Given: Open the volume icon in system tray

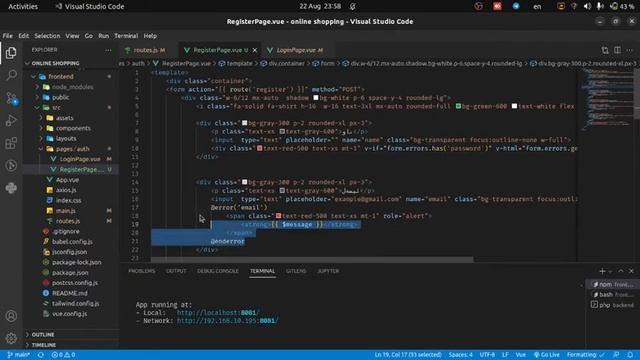Looking at the screenshot, I should point(587,6).
